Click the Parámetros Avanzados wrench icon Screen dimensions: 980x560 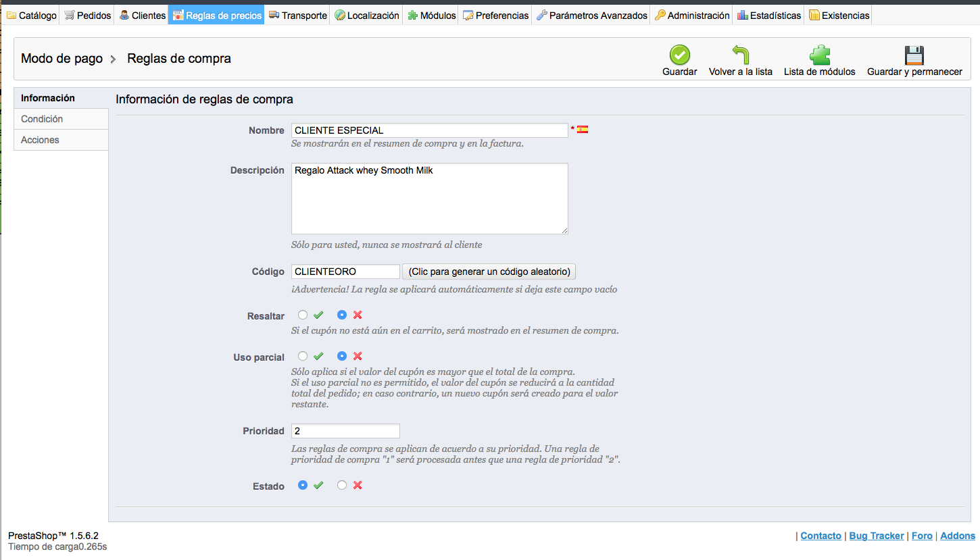(541, 15)
